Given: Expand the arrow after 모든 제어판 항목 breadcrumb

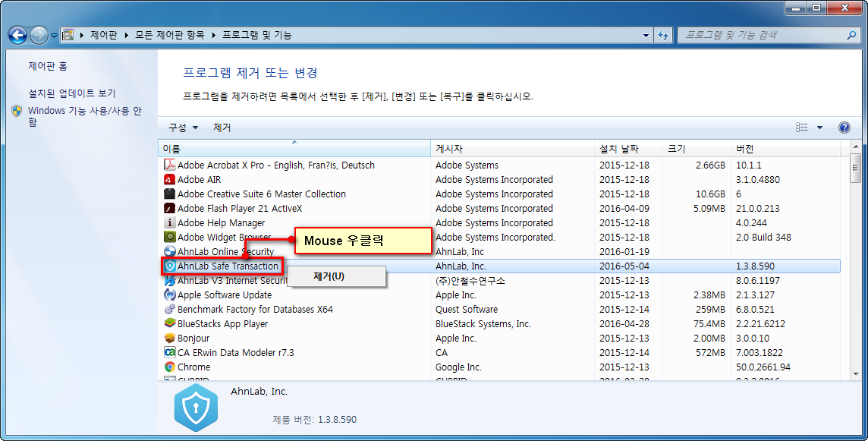Looking at the screenshot, I should (213, 35).
